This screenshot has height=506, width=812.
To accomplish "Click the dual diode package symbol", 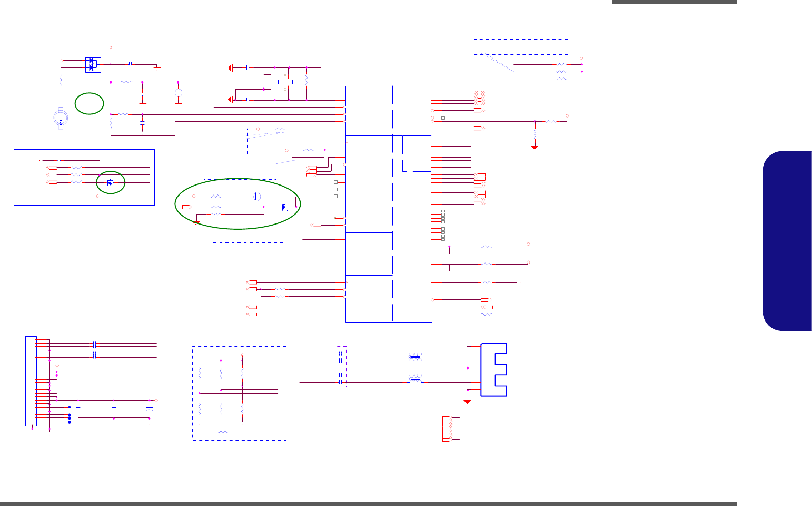I will point(93,65).
